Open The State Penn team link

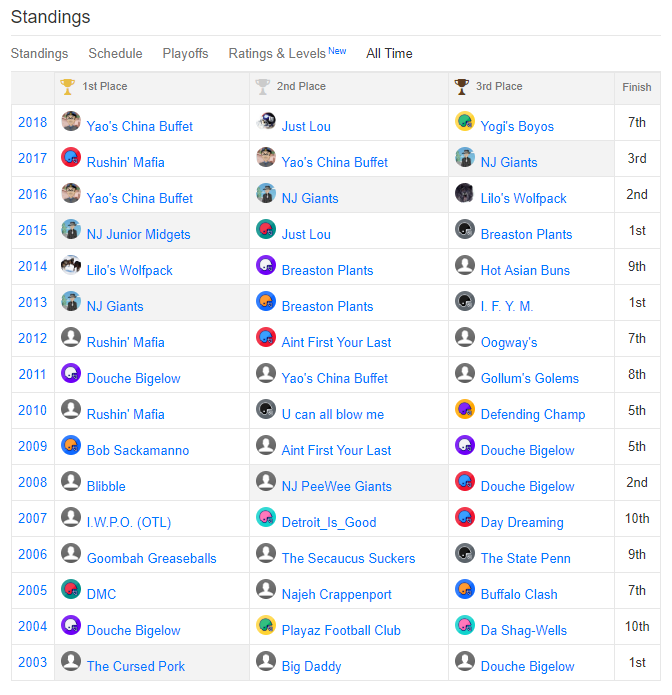526,558
